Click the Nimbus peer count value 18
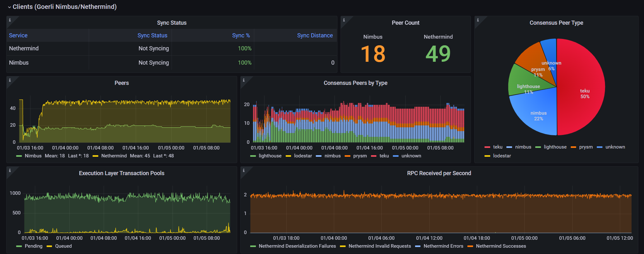Screen dimensions: 644x254 (373, 54)
